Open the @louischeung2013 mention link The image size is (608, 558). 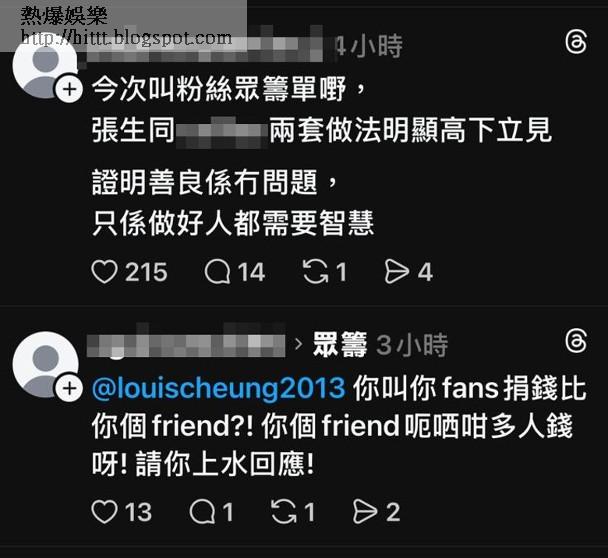click(x=218, y=388)
